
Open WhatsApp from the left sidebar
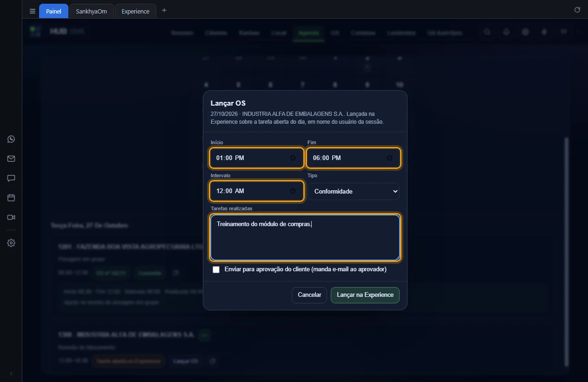point(11,139)
